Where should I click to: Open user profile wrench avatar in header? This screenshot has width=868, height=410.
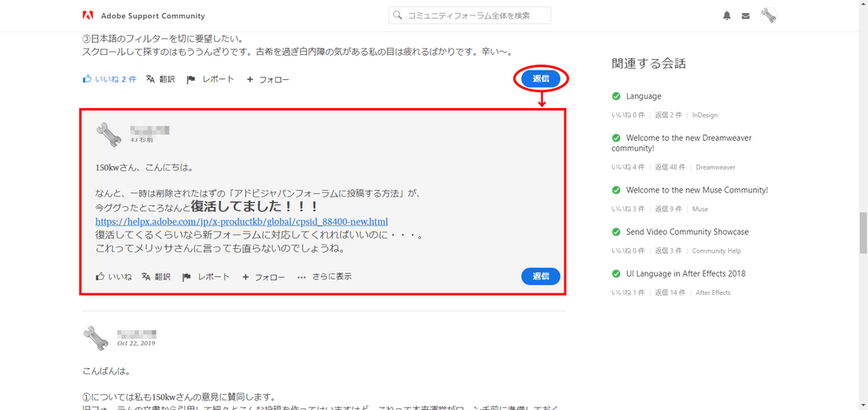point(768,16)
